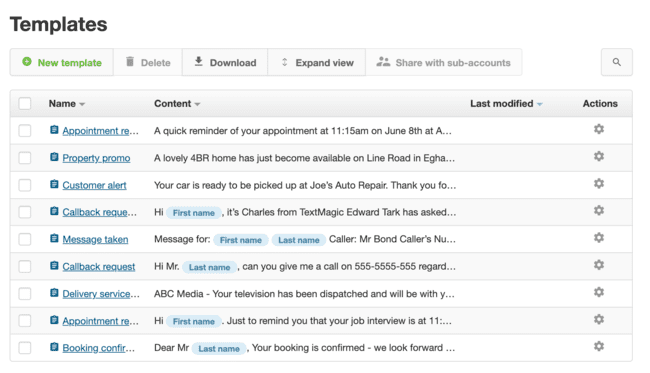
Task: Click the Last name tag in Callback request row
Action: click(x=209, y=267)
